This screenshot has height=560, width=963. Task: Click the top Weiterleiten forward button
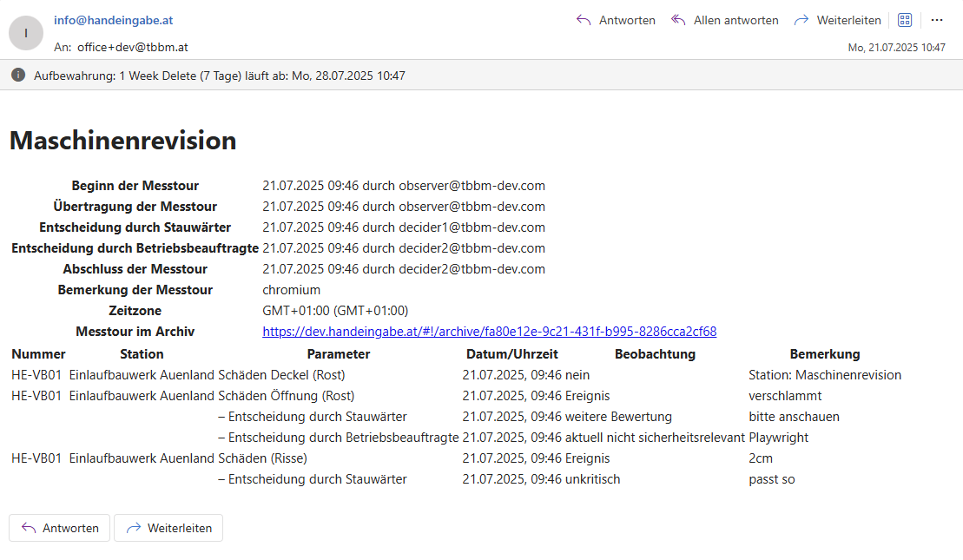coord(837,20)
